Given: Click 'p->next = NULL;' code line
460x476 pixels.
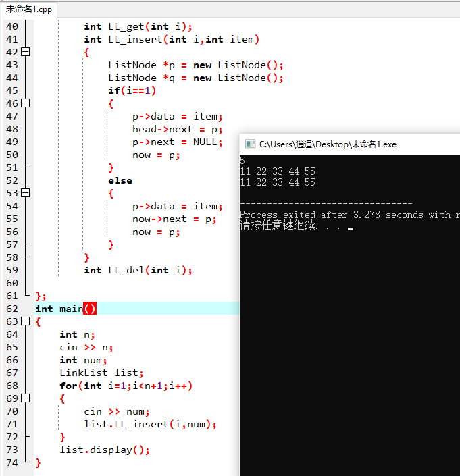Looking at the screenshot, I should pyautogui.click(x=178, y=142).
